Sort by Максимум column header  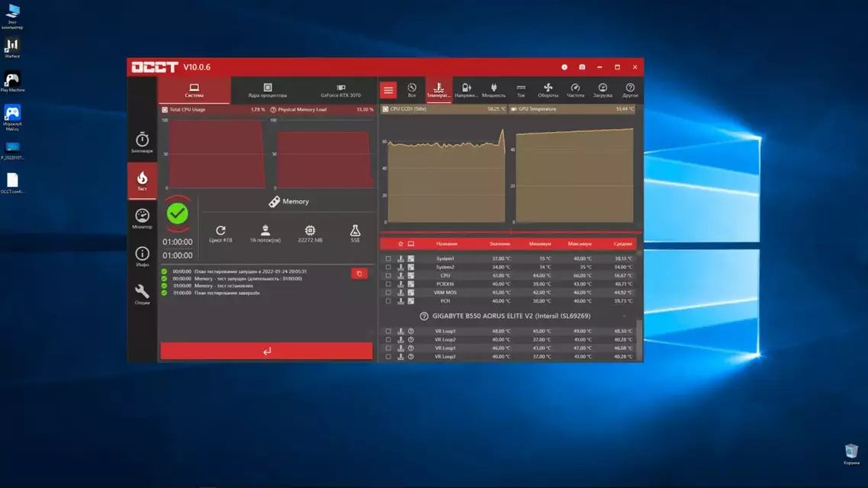pos(580,243)
